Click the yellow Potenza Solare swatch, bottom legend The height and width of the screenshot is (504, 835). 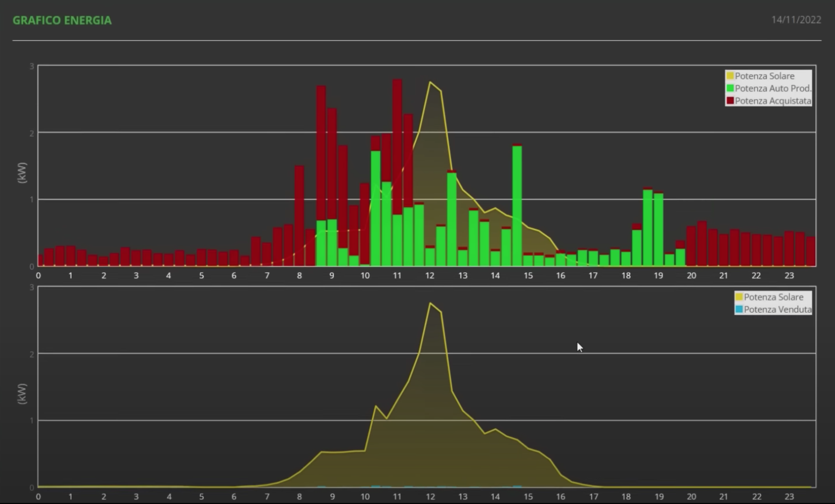739,297
